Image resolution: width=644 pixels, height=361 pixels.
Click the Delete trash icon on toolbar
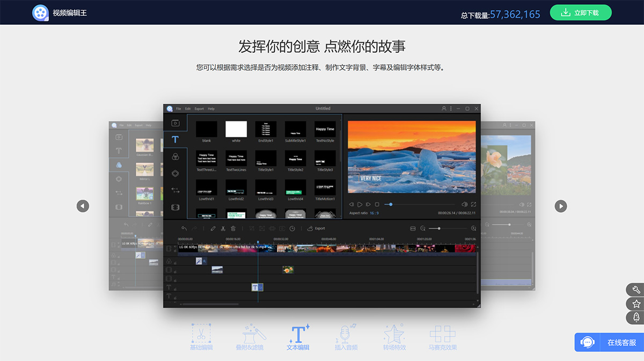click(x=233, y=228)
